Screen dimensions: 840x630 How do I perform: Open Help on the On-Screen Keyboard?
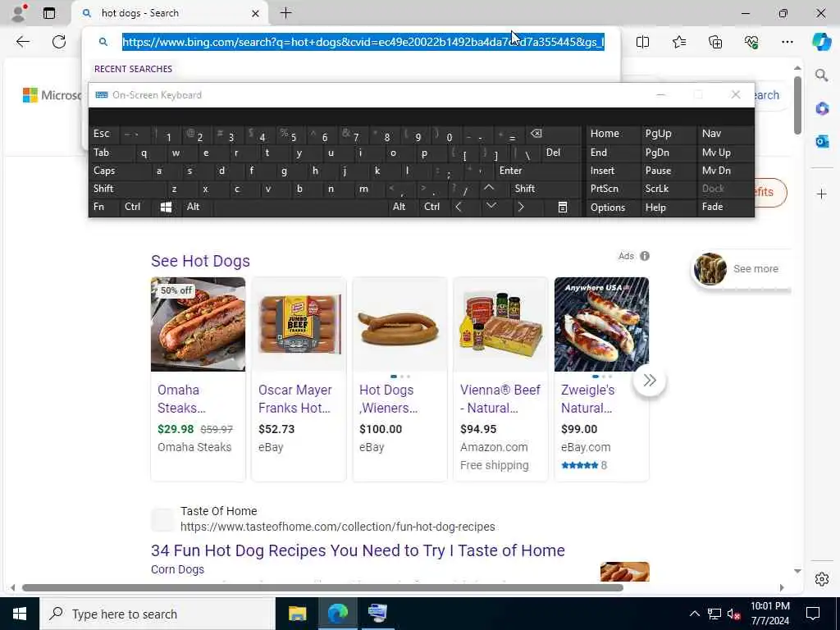pyautogui.click(x=668, y=208)
